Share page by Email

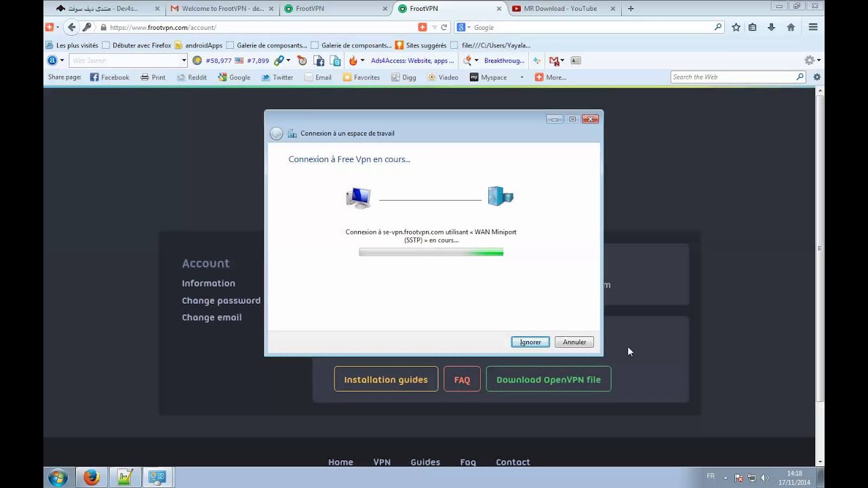(318, 77)
